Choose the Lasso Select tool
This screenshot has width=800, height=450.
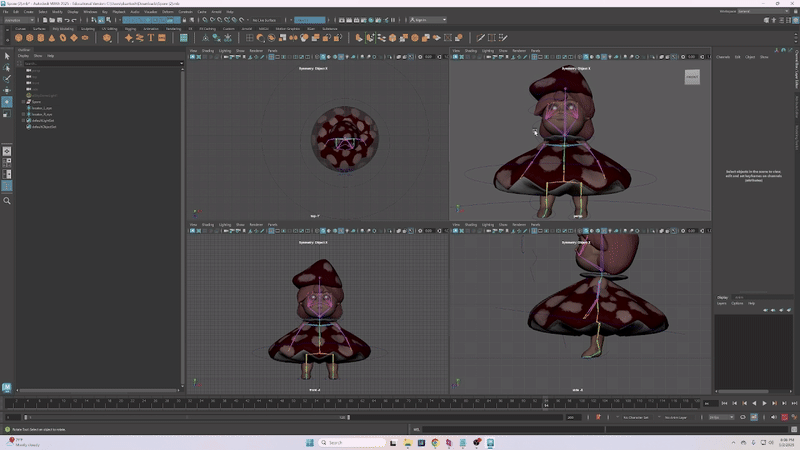point(7,67)
